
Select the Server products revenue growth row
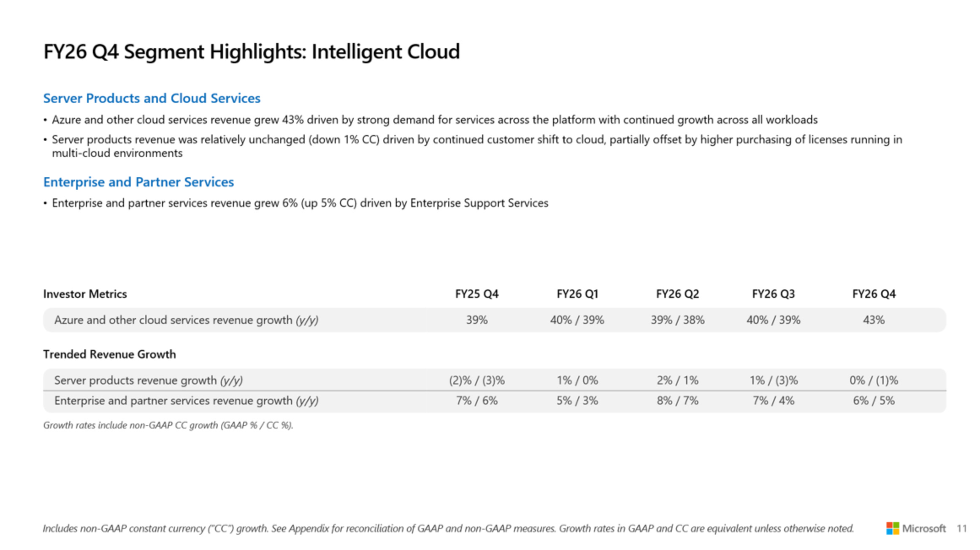click(495, 380)
